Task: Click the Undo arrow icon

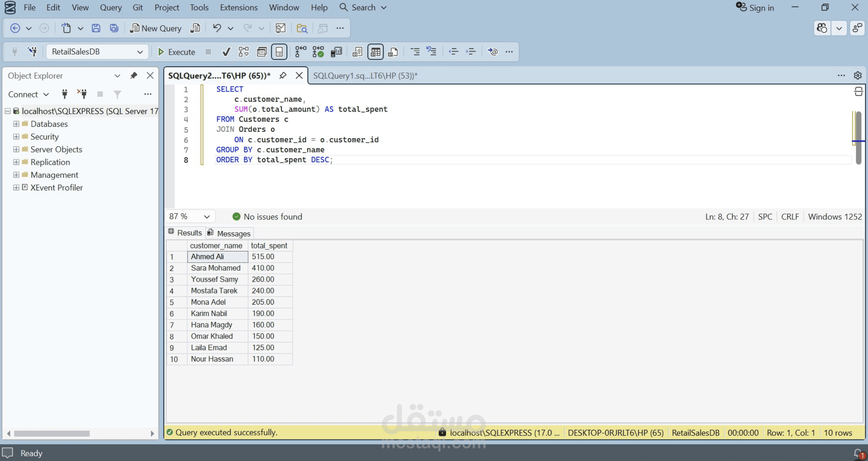Action: 217,28
